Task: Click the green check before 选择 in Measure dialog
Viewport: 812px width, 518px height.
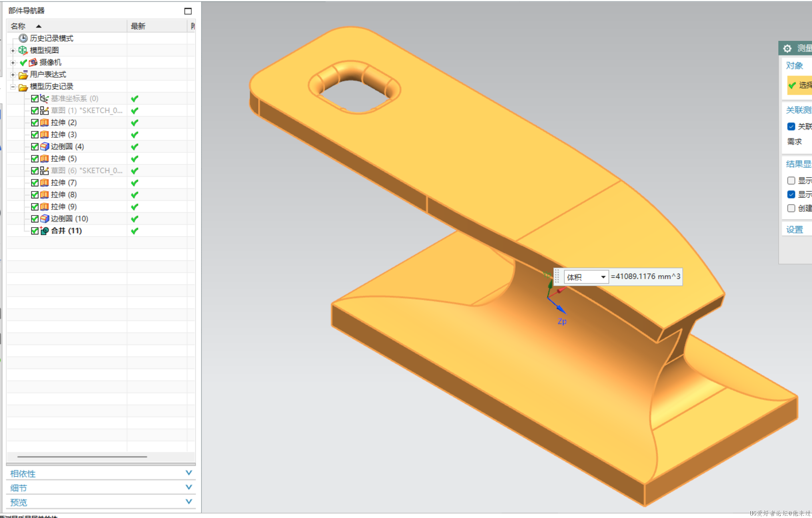Action: pyautogui.click(x=792, y=85)
